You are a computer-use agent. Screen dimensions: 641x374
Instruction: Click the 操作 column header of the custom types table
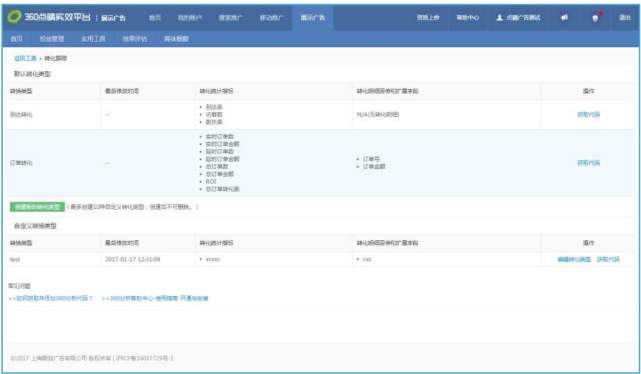point(588,243)
